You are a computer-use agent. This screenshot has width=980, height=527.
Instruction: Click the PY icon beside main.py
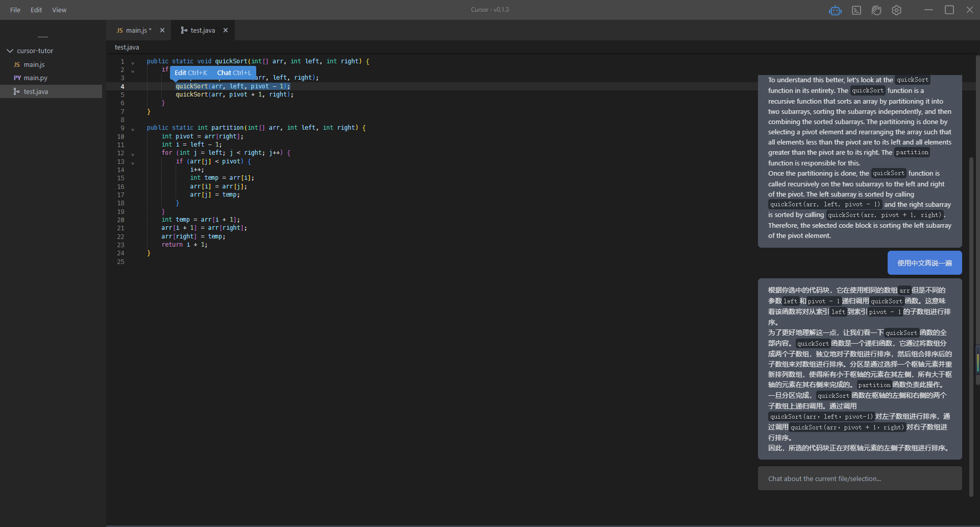(x=17, y=78)
